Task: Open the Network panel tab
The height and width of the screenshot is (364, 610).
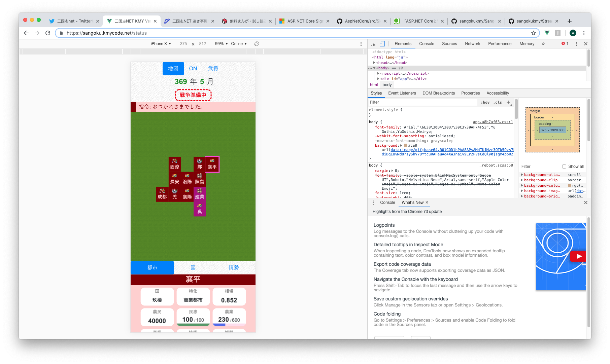Action: click(473, 44)
